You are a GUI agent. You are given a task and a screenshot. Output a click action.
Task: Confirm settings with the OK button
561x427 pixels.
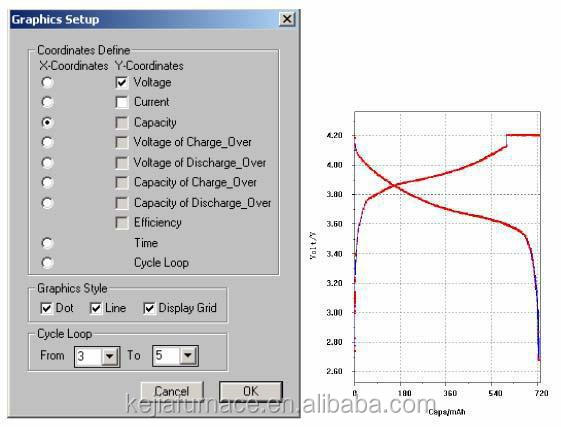251,391
